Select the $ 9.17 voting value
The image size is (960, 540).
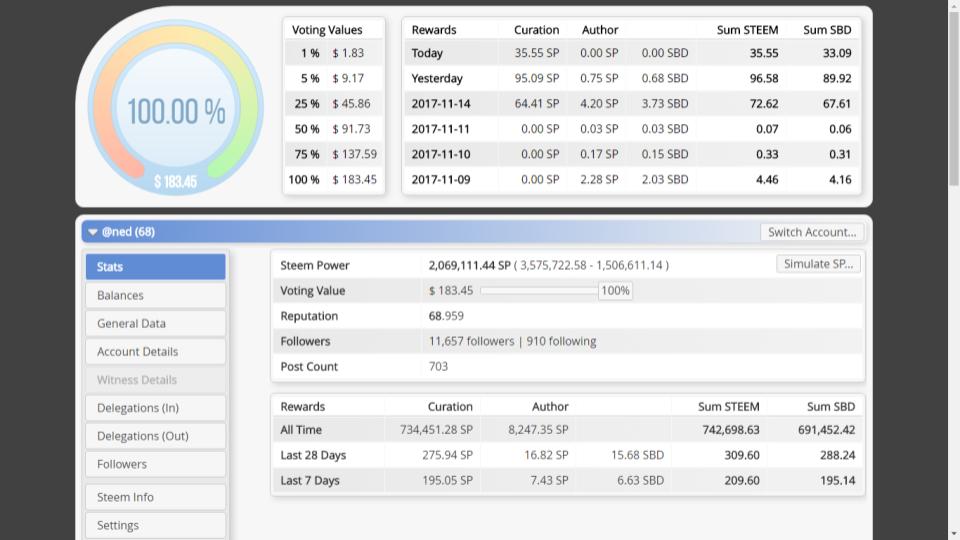tap(348, 78)
